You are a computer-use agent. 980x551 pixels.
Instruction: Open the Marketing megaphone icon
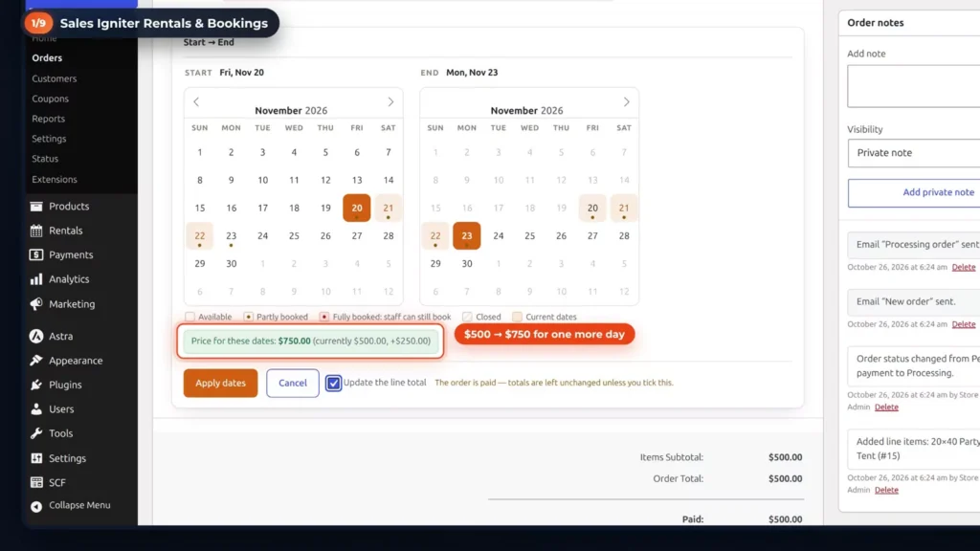coord(36,304)
